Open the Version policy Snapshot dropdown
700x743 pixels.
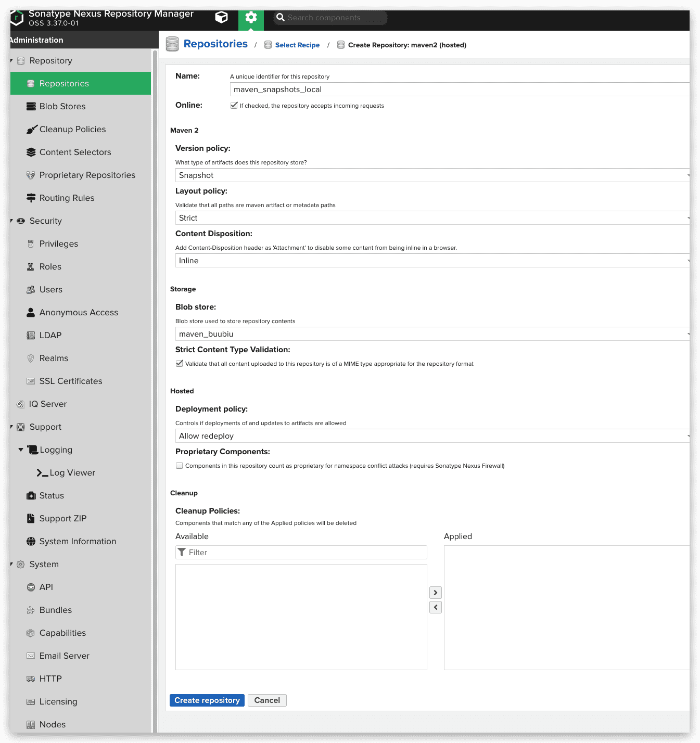pyautogui.click(x=432, y=175)
